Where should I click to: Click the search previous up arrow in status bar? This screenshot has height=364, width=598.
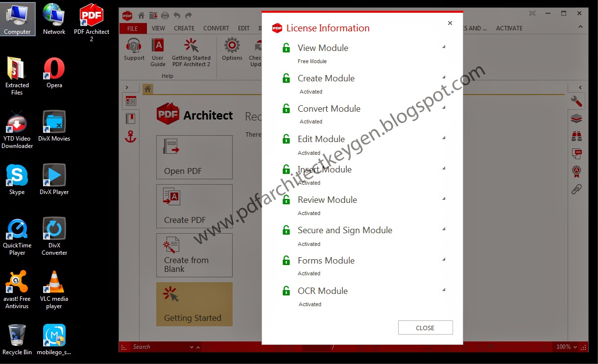click(198, 347)
